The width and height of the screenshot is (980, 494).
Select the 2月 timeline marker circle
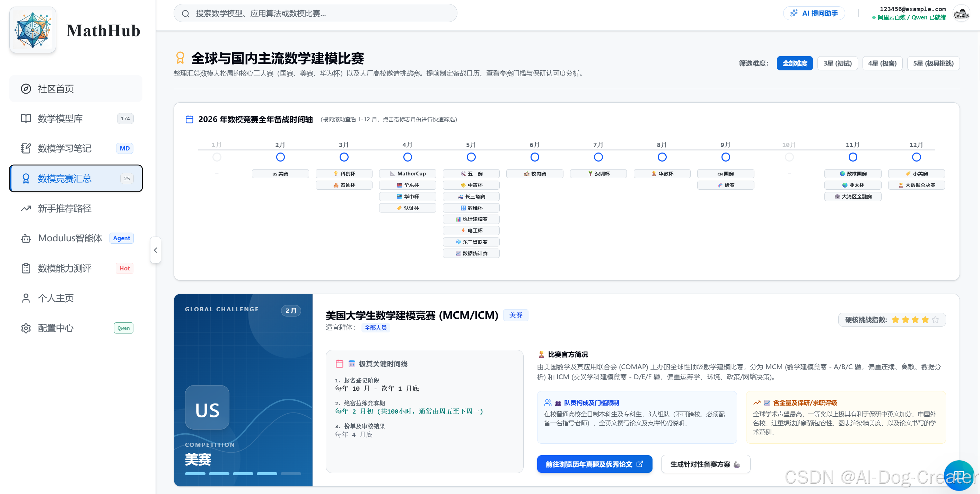point(280,157)
